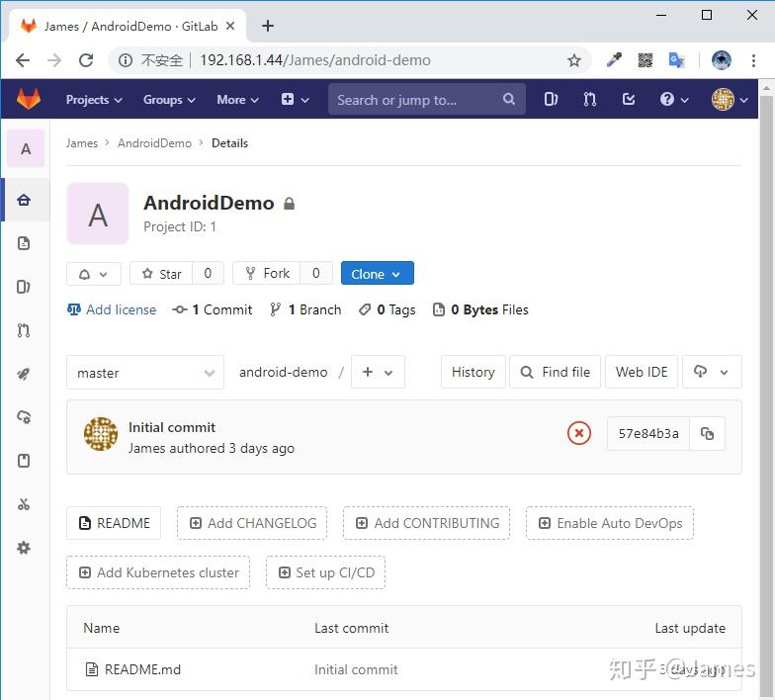The height and width of the screenshot is (700, 775).
Task: View site security info icon
Action: 126,60
